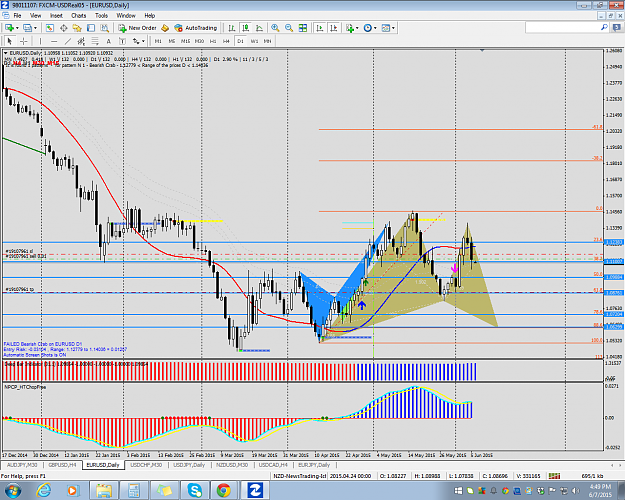The height and width of the screenshot is (500, 625).
Task: Open the Terminal panel icon
Action: click(x=91, y=28)
